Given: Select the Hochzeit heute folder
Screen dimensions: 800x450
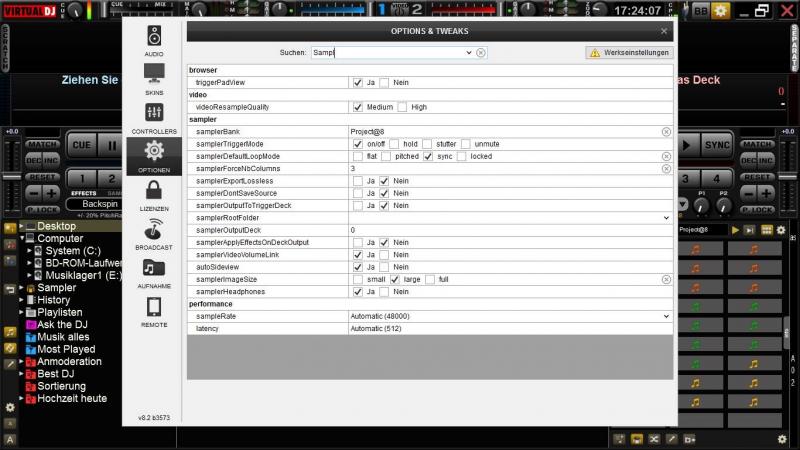Looking at the screenshot, I should (x=72, y=398).
